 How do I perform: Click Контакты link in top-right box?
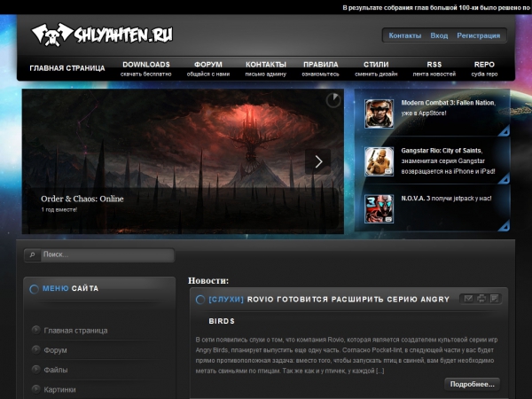tap(405, 35)
